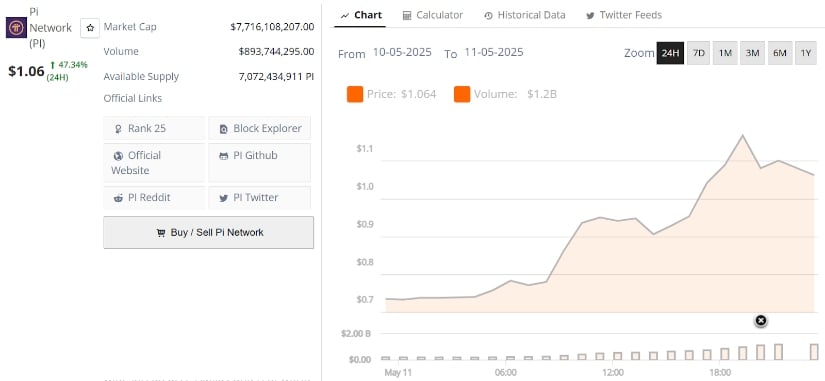The width and height of the screenshot is (825, 381).
Task: Click the Available Supply value 7,072,434,911 PI
Action: point(276,76)
